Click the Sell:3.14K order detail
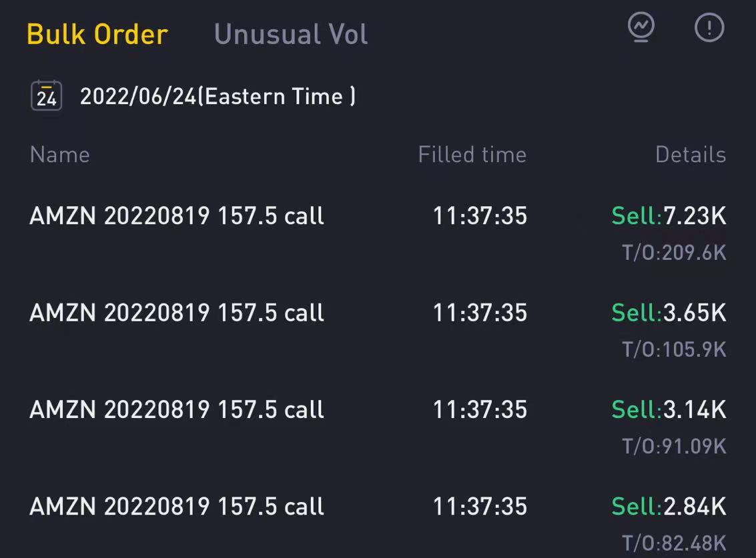The image size is (756, 558). 669,409
